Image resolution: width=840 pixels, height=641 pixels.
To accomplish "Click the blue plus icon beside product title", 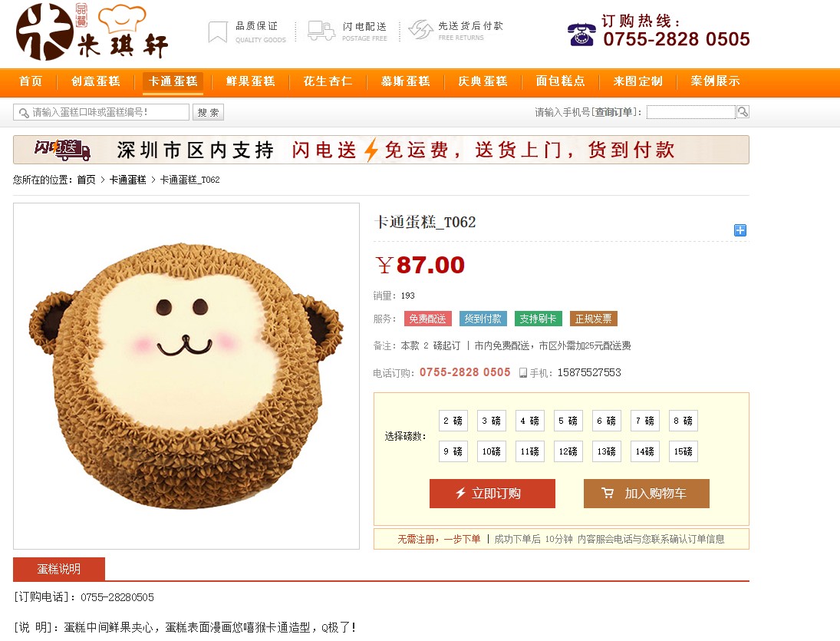I will pos(740,230).
